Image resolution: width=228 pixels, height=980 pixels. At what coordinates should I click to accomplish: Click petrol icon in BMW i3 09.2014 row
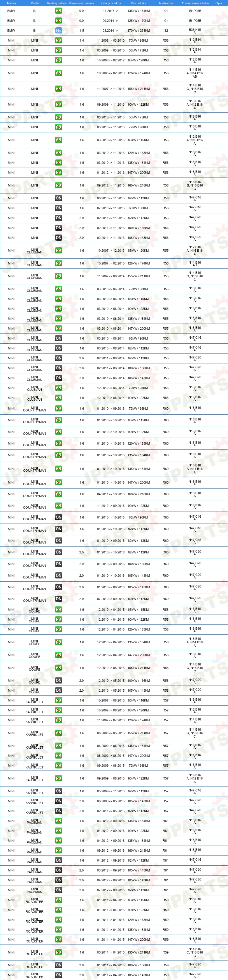pos(58,21)
